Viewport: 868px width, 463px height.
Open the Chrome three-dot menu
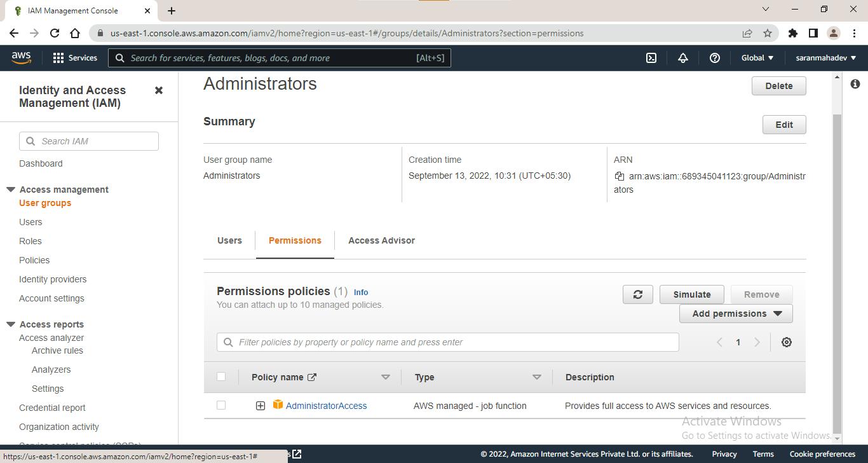tap(853, 33)
